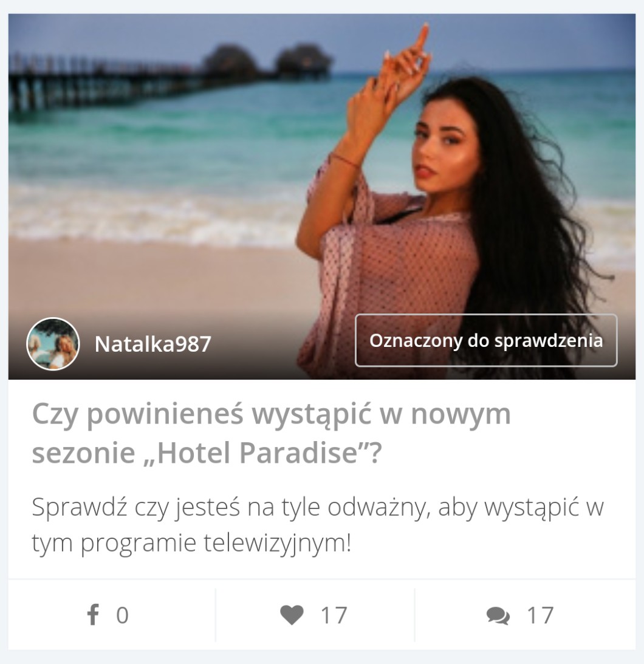Click the Facebook share icon
The height and width of the screenshot is (664, 644).
(x=93, y=614)
